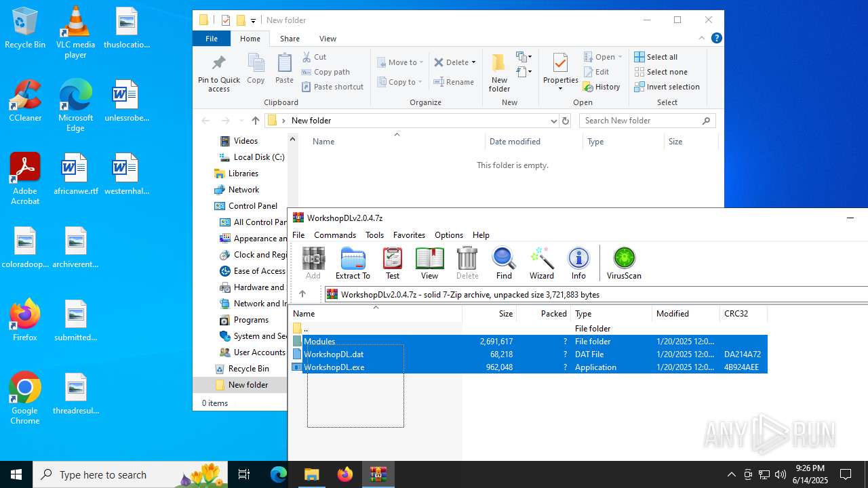The image size is (868, 488).
Task: Click the WinRAR Extract To icon
Action: [x=353, y=263]
